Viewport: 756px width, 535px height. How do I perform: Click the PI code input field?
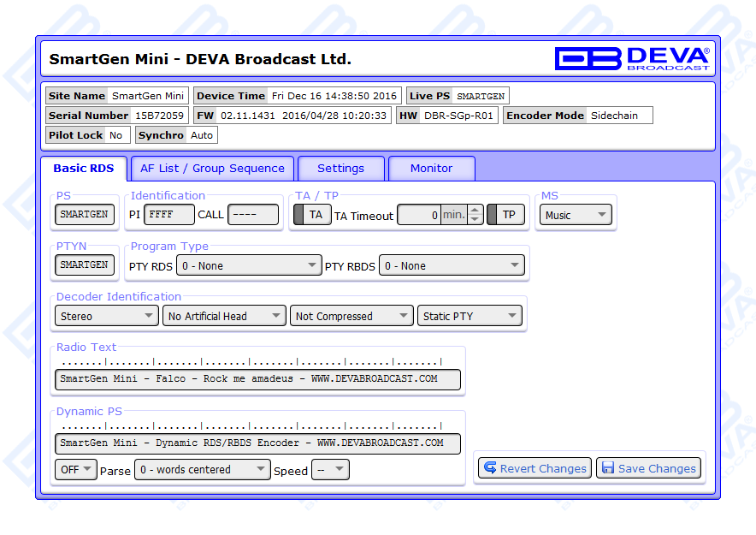(x=168, y=215)
